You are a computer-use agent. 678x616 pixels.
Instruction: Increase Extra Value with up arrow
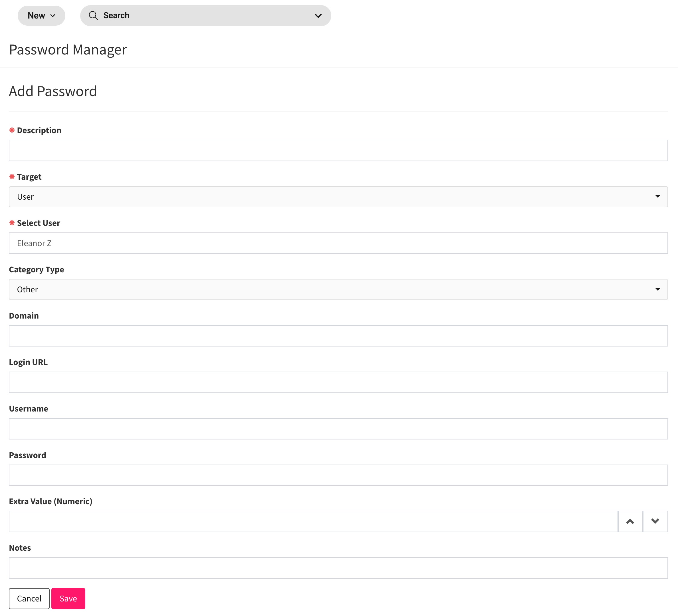[x=630, y=521]
